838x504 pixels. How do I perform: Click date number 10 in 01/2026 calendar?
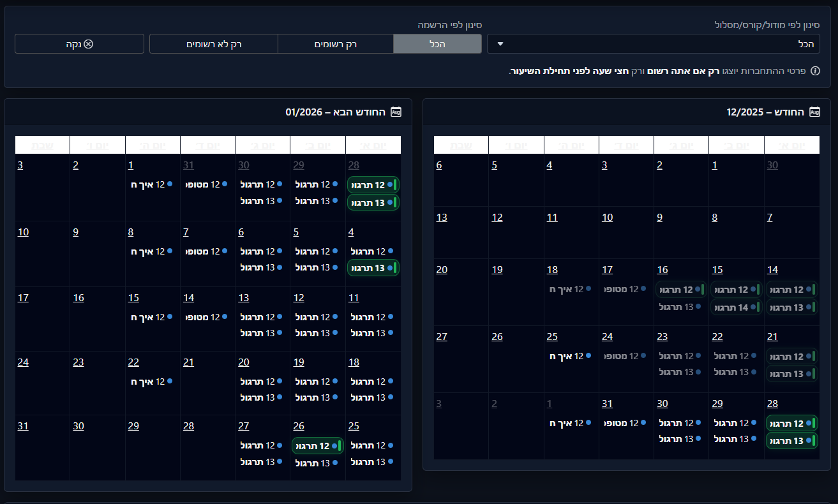point(24,232)
